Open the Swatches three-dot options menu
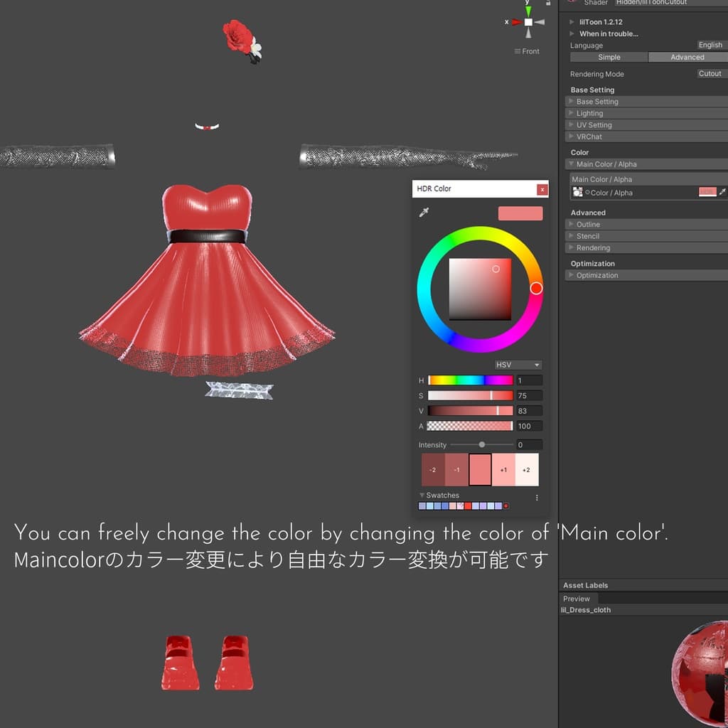 coord(537,498)
